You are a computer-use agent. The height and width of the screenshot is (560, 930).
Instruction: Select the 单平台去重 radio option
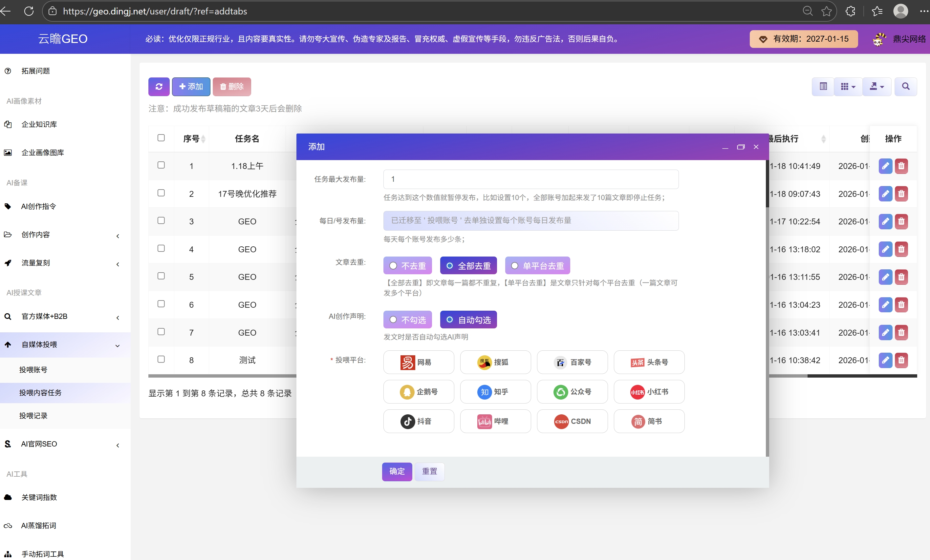coord(537,266)
